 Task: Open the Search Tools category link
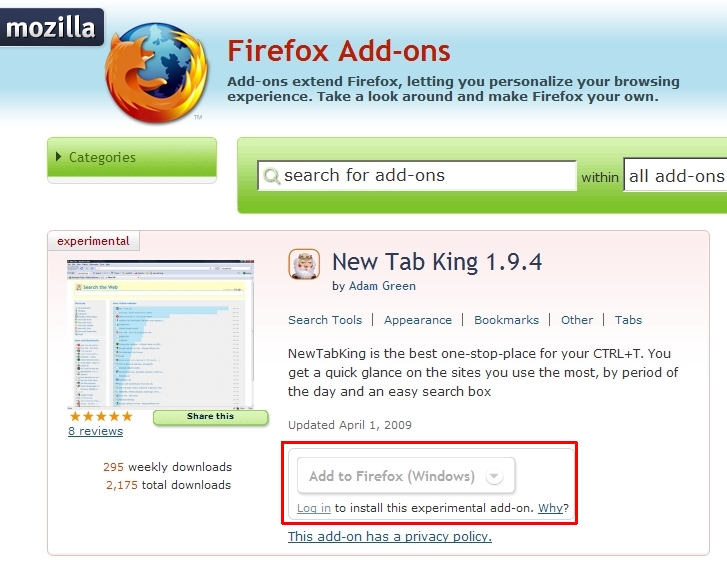(x=325, y=320)
